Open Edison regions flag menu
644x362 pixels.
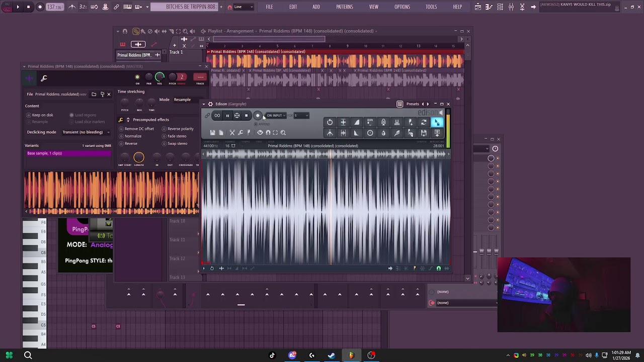[x=249, y=133]
